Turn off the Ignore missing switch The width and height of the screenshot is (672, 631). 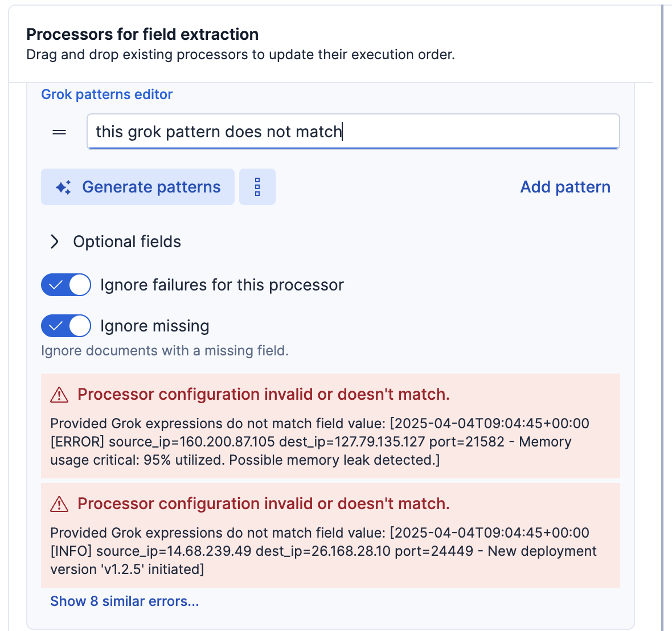pyautogui.click(x=66, y=326)
